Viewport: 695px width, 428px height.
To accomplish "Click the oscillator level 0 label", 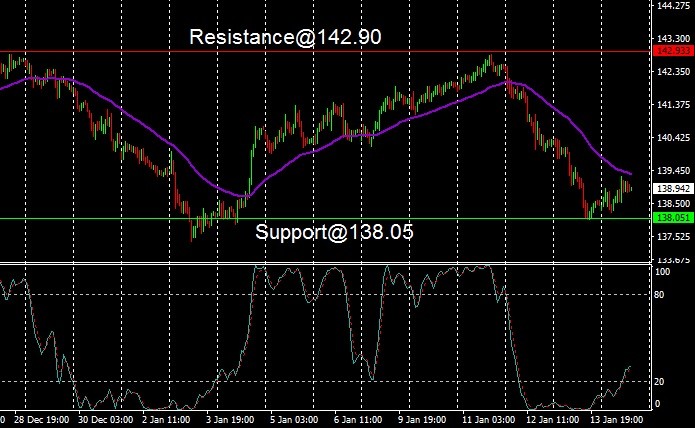I will point(657,404).
